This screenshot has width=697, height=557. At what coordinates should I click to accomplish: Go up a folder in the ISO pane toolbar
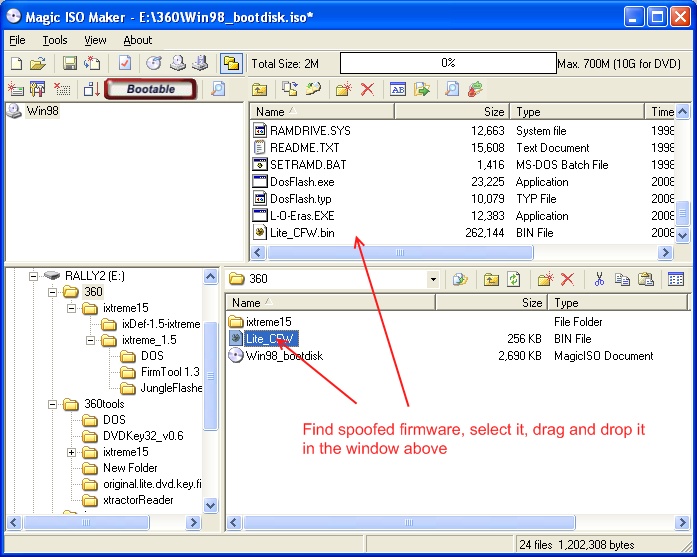[x=259, y=89]
